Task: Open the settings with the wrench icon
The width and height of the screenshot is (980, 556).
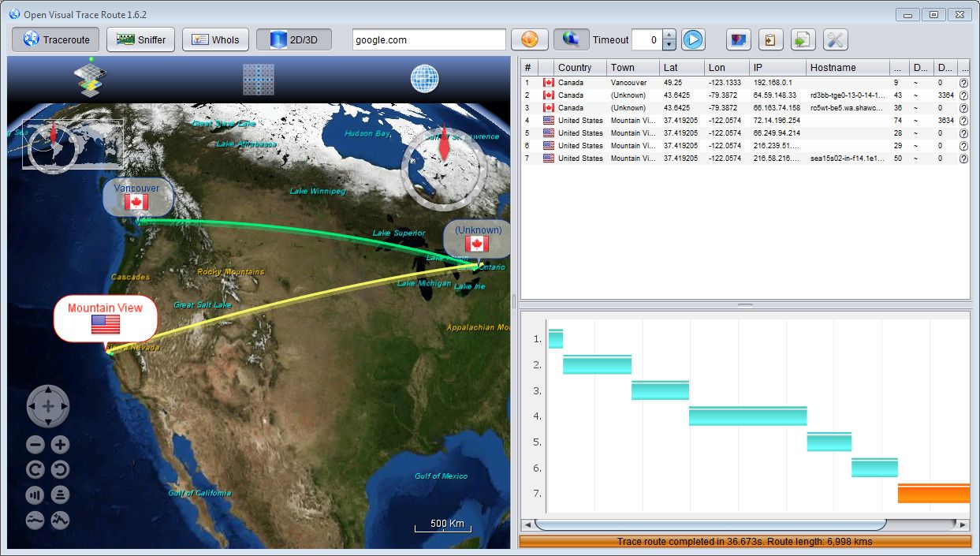Action: click(x=833, y=39)
